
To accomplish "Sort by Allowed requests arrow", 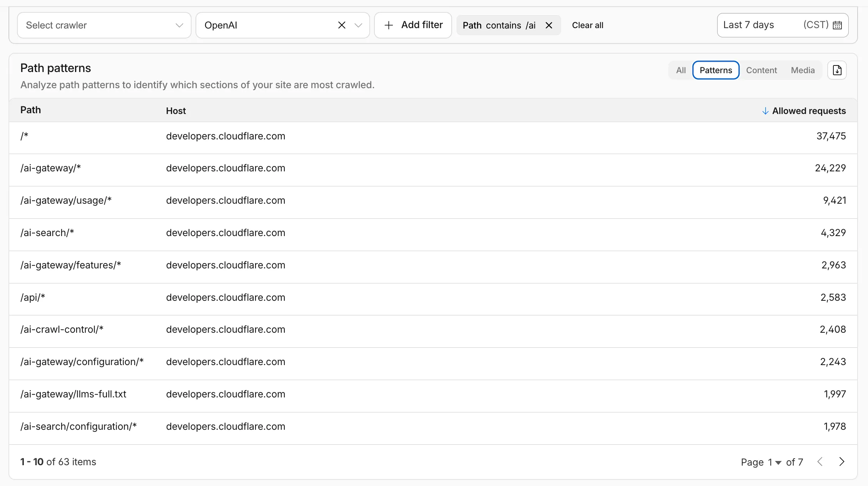I will (765, 111).
